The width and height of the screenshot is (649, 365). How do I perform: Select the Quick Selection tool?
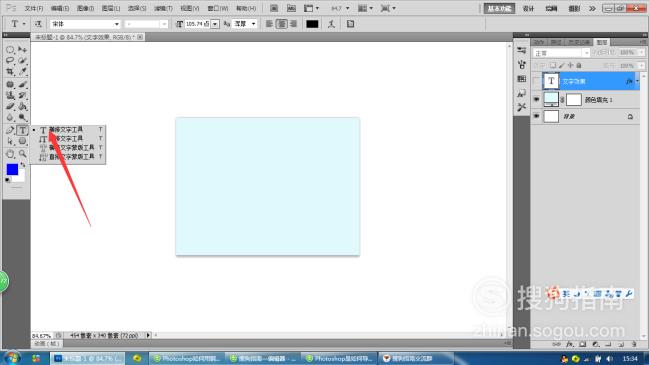point(23,60)
